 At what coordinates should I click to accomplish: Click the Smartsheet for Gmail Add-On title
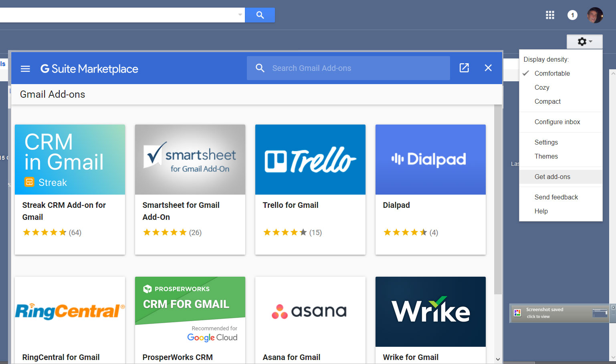[x=181, y=211]
